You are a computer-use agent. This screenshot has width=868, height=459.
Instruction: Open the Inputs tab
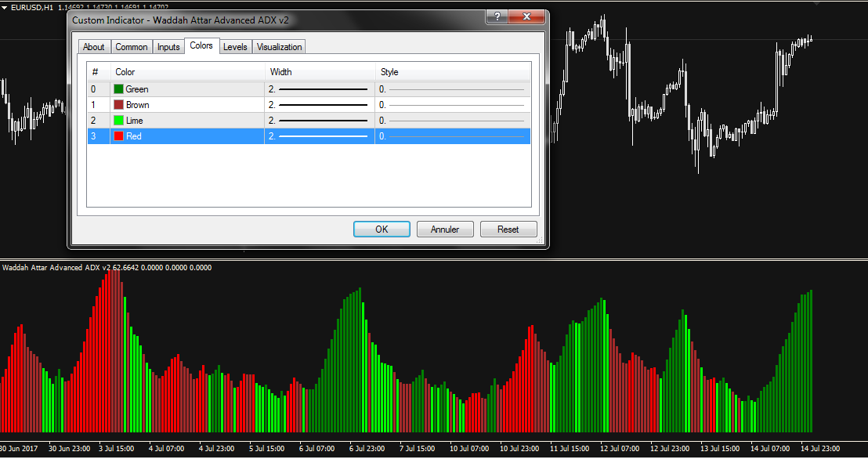168,47
